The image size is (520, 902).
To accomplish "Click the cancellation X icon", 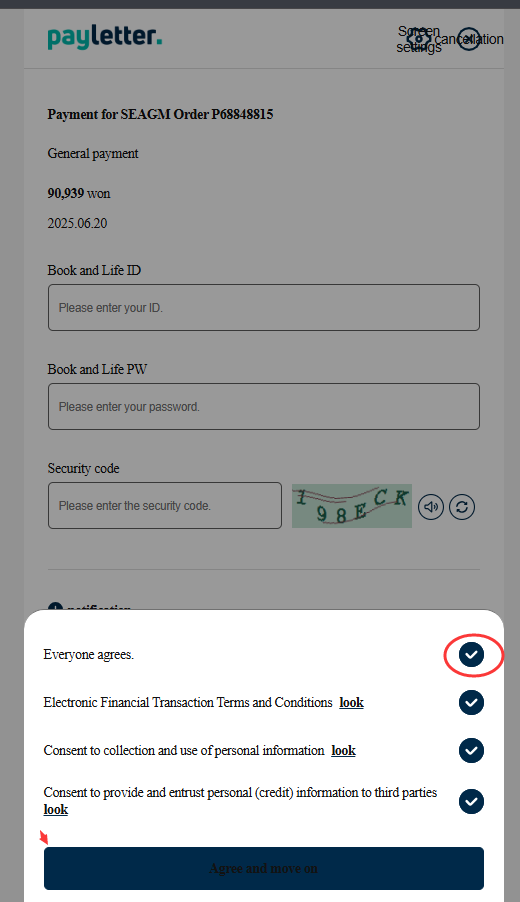I will (x=469, y=39).
